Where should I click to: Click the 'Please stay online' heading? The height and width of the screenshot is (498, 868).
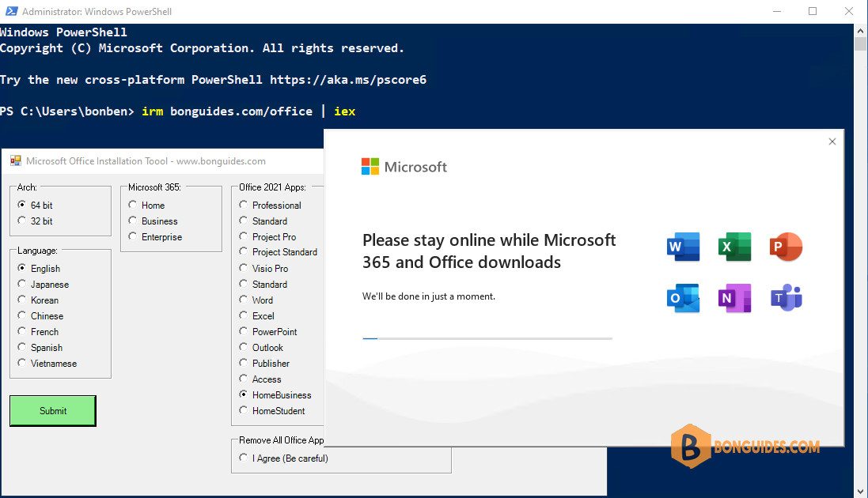click(489, 251)
